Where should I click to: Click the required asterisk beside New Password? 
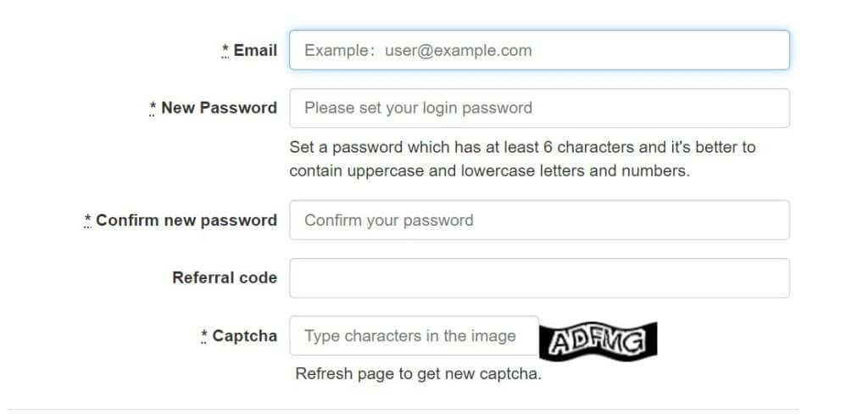[x=153, y=108]
